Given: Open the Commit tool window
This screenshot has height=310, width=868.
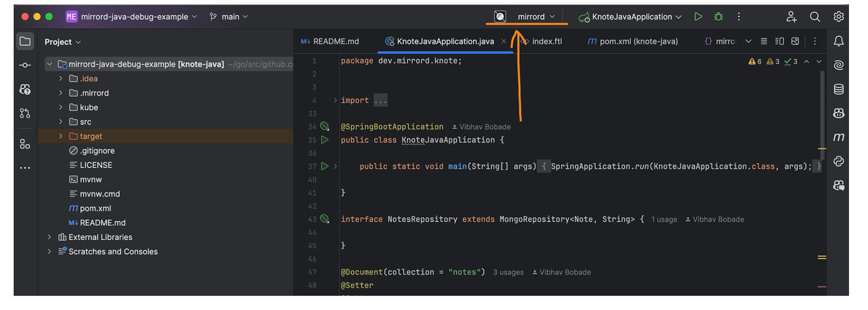Looking at the screenshot, I should 25,65.
